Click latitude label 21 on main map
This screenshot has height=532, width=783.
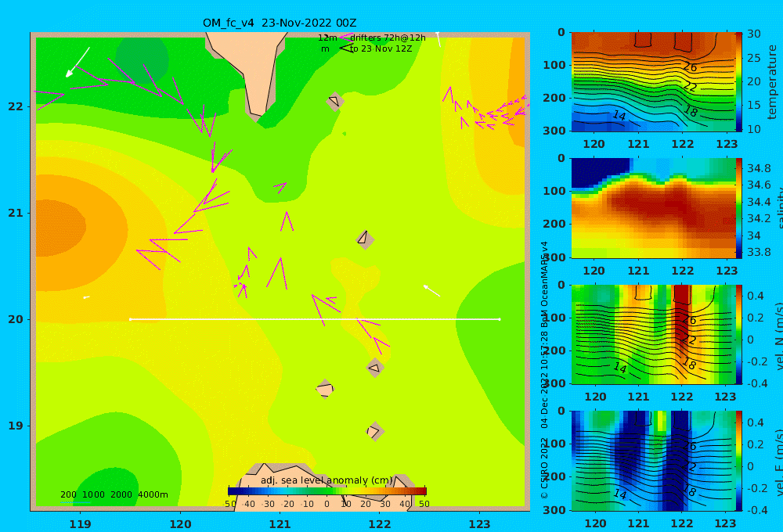tap(16, 213)
